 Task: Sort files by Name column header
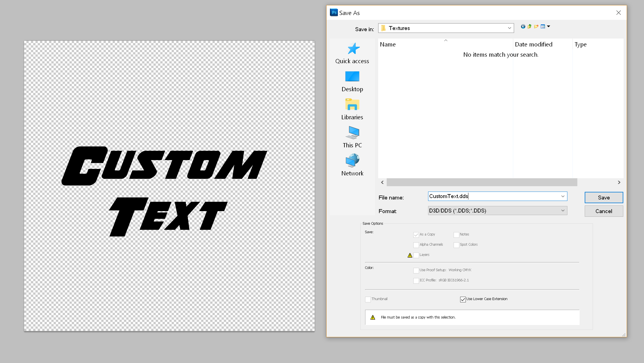pyautogui.click(x=388, y=44)
